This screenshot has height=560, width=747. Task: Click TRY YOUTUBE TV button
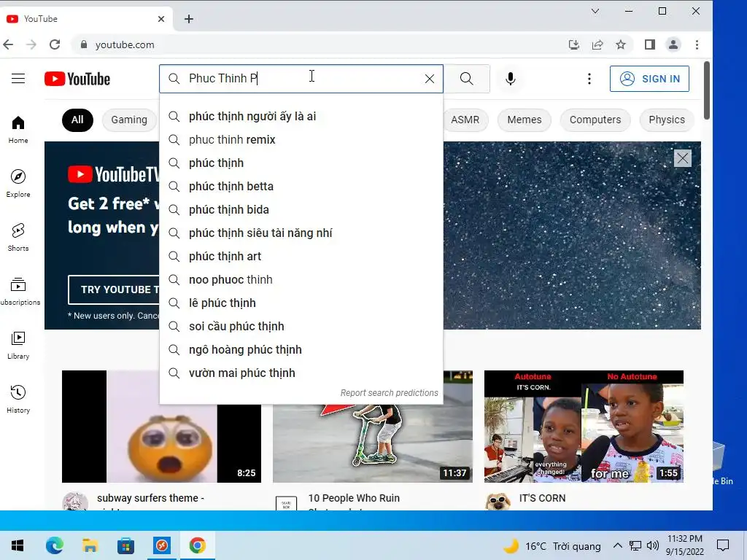[x=115, y=289]
